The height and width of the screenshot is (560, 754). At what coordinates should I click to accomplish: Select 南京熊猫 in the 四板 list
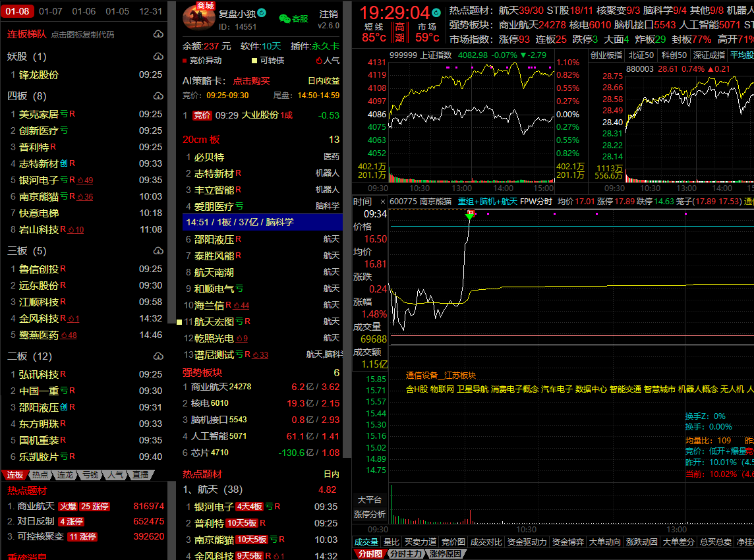(39, 196)
